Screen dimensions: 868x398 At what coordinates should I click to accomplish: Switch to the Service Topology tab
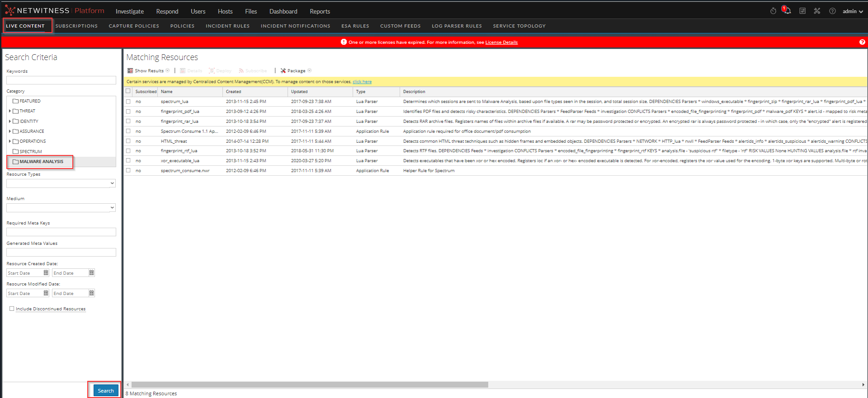[519, 26]
